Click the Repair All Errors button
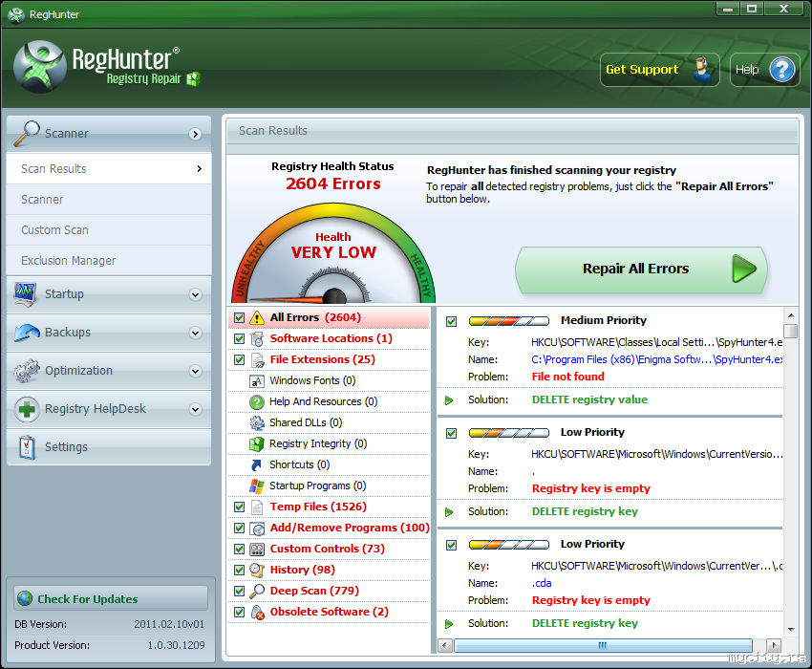This screenshot has width=812, height=669. coord(641,269)
